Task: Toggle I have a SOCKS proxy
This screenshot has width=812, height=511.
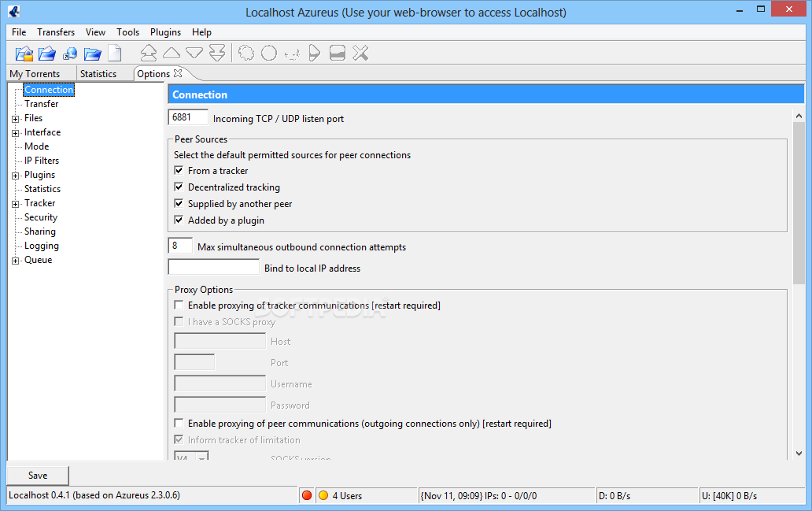Action: (x=179, y=321)
